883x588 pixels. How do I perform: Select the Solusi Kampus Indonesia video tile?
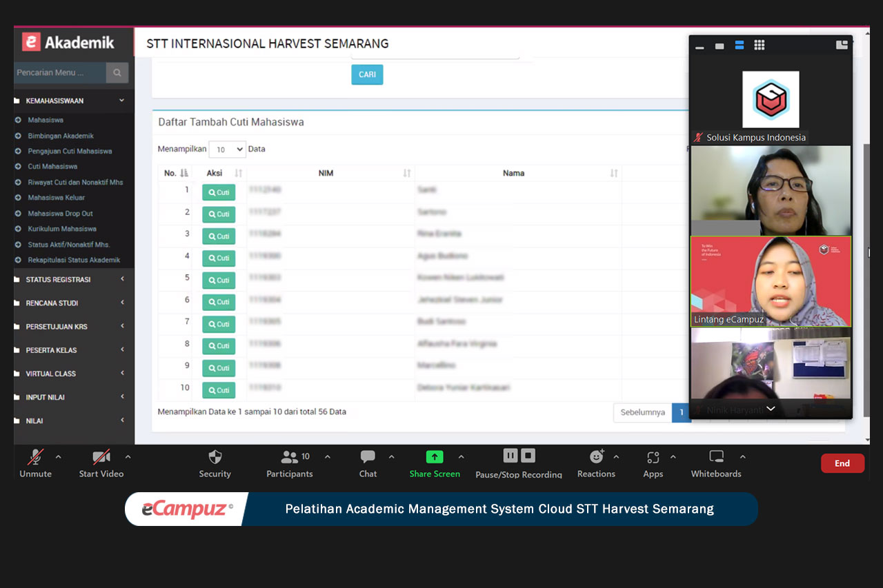point(771,99)
